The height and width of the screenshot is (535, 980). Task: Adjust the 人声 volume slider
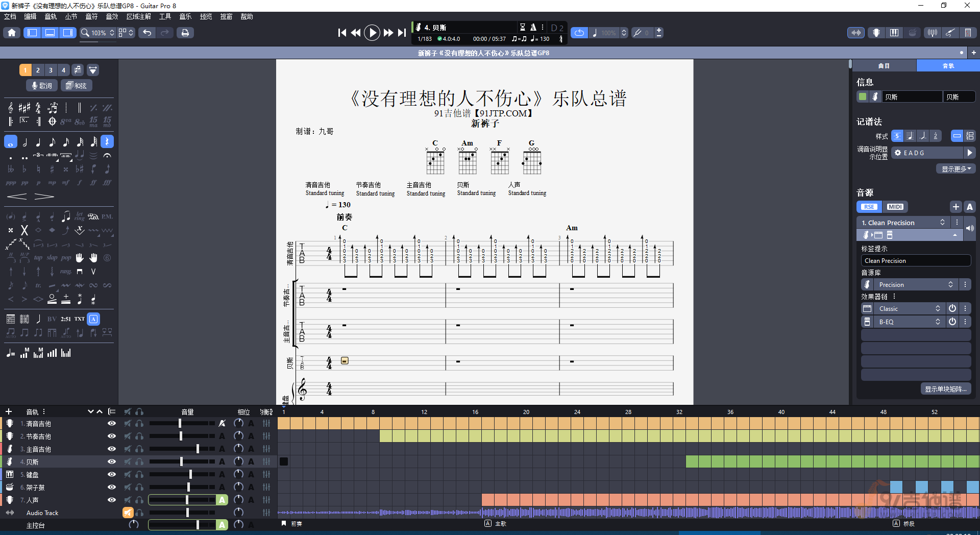click(x=182, y=500)
